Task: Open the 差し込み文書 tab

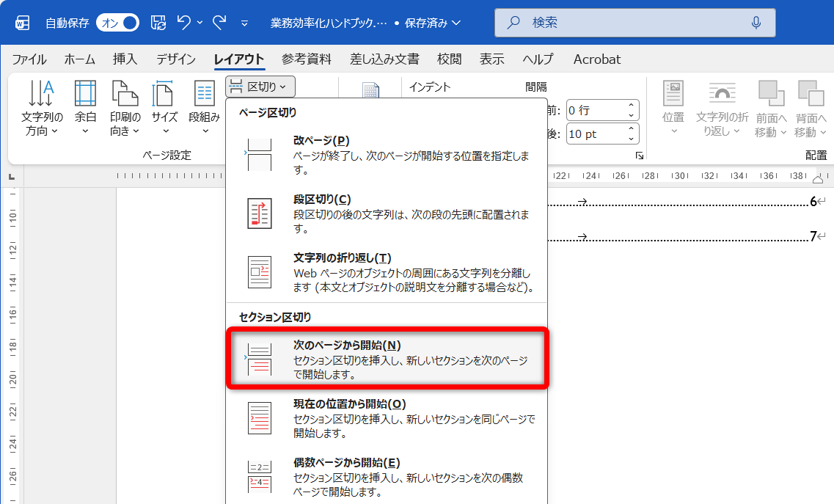Action: 384,59
